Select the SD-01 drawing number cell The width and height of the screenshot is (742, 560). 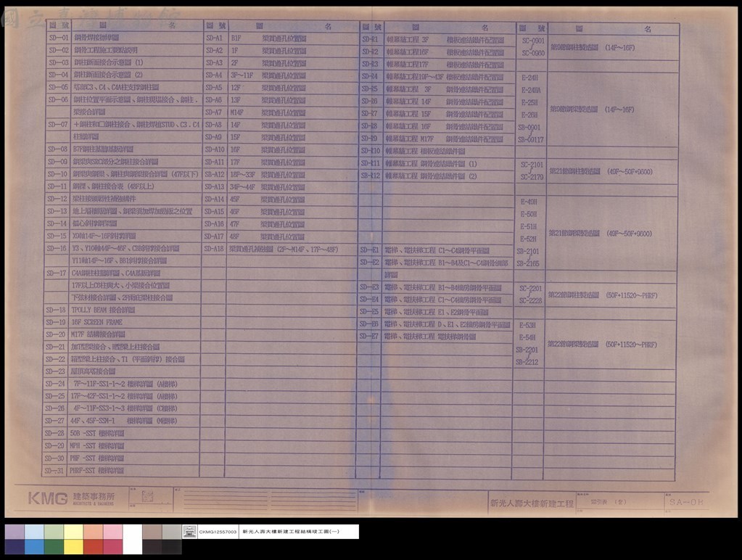59,38
